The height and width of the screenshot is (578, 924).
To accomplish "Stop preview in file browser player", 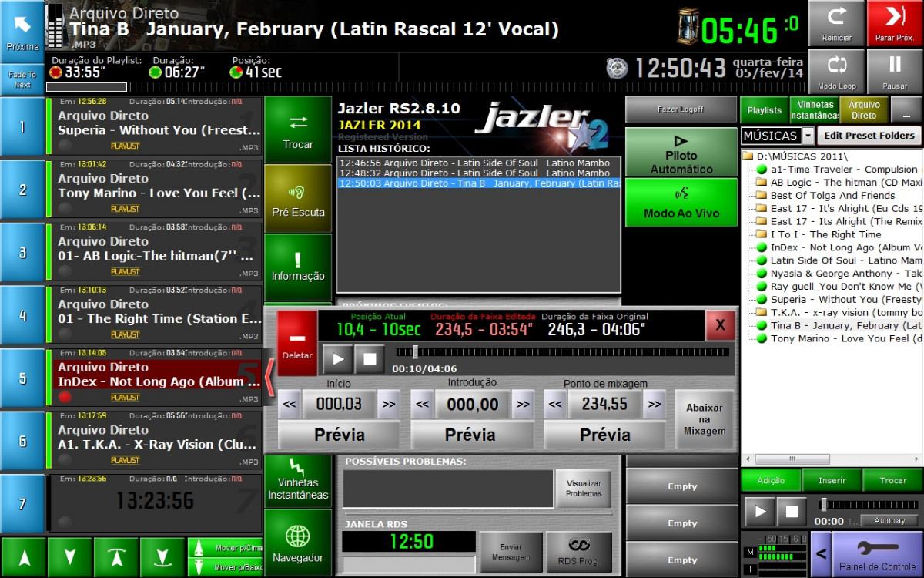I will click(x=792, y=512).
